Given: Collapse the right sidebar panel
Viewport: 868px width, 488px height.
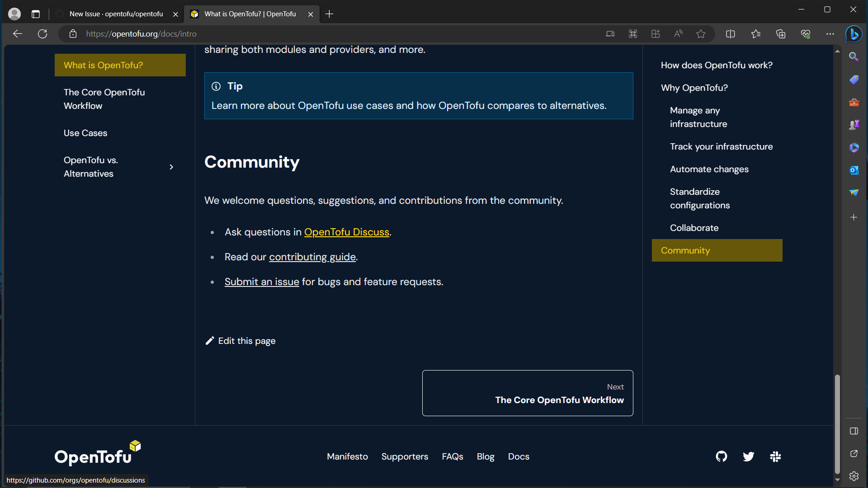Looking at the screenshot, I should pyautogui.click(x=854, y=431).
